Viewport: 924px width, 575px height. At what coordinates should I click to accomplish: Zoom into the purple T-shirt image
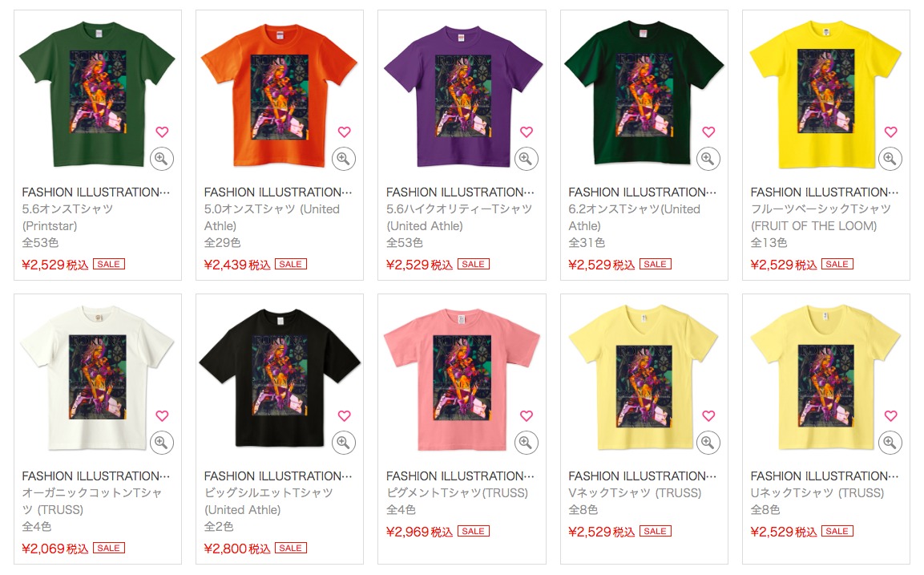526,159
